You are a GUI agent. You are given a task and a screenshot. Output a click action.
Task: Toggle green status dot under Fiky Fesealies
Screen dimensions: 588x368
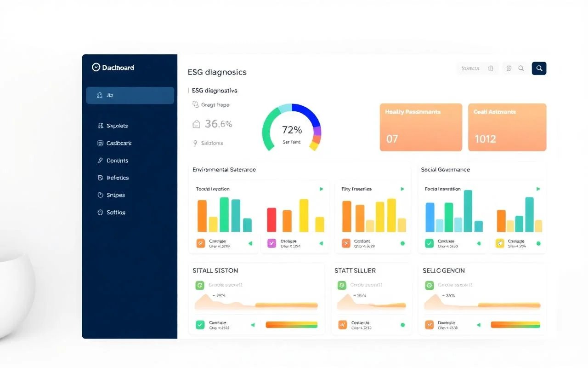(403, 243)
